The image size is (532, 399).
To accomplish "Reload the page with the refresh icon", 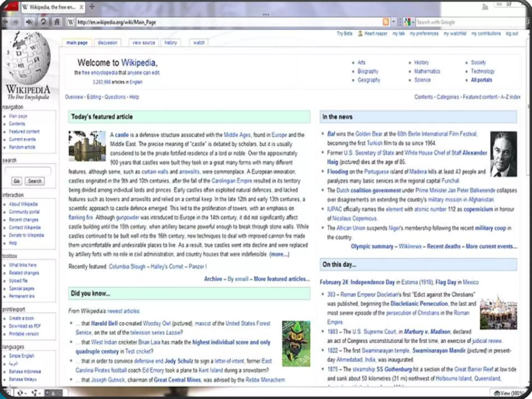I will pos(43,22).
